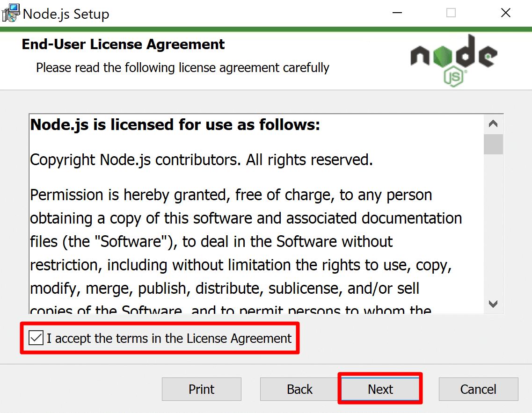Click the "End-User License Agreement" heading
Image resolution: width=532 pixels, height=413 pixels.
(x=123, y=44)
